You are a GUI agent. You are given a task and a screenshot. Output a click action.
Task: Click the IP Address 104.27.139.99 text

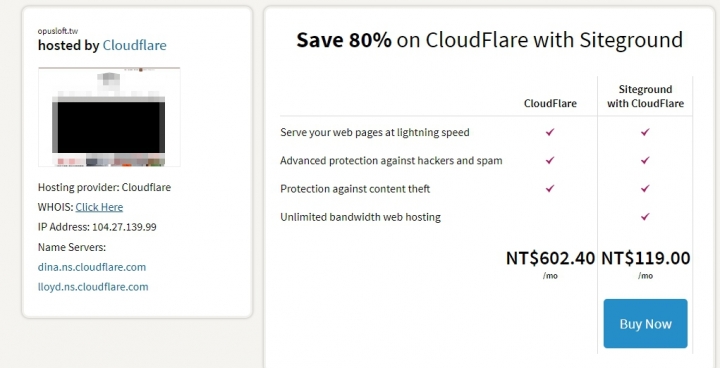pos(97,227)
